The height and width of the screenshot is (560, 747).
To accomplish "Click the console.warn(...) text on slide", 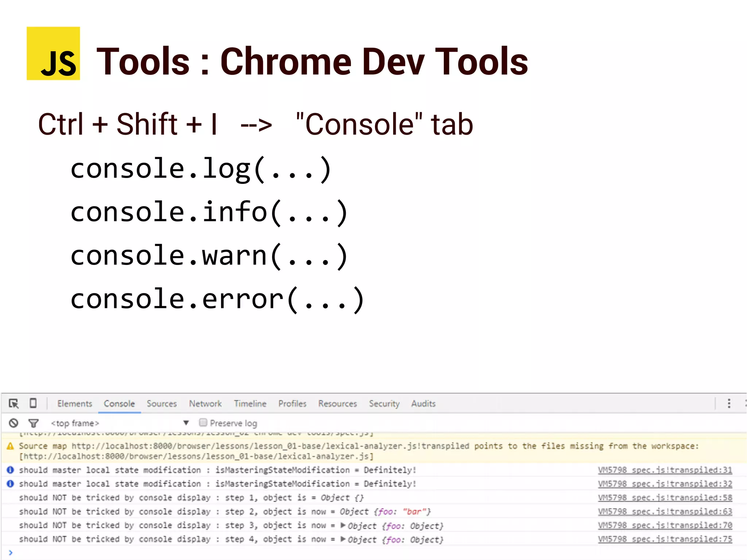I will pos(209,256).
